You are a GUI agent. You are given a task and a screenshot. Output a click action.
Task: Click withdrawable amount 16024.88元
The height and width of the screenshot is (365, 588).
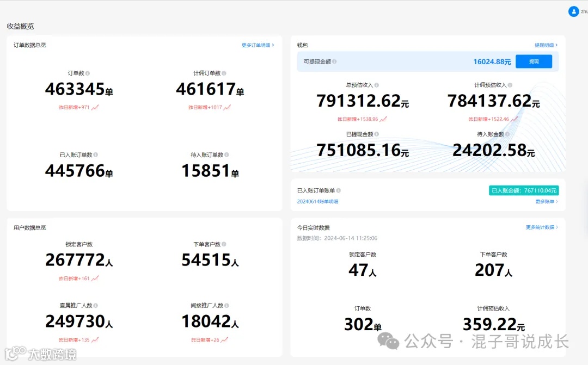click(x=492, y=61)
